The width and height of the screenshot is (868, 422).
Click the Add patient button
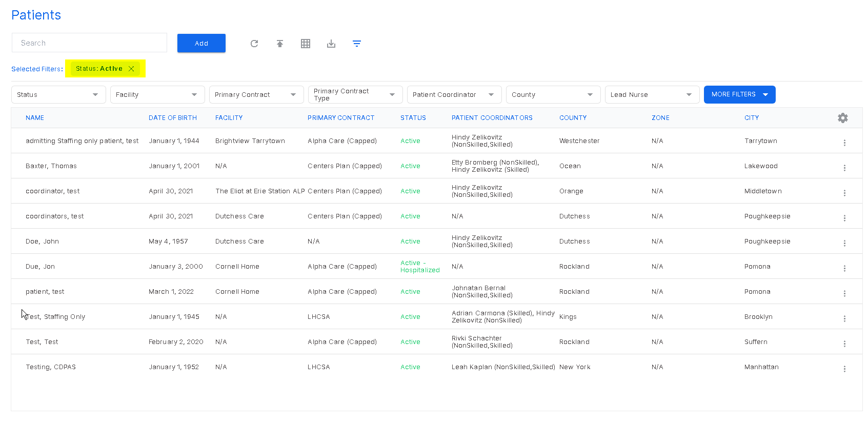pos(201,43)
